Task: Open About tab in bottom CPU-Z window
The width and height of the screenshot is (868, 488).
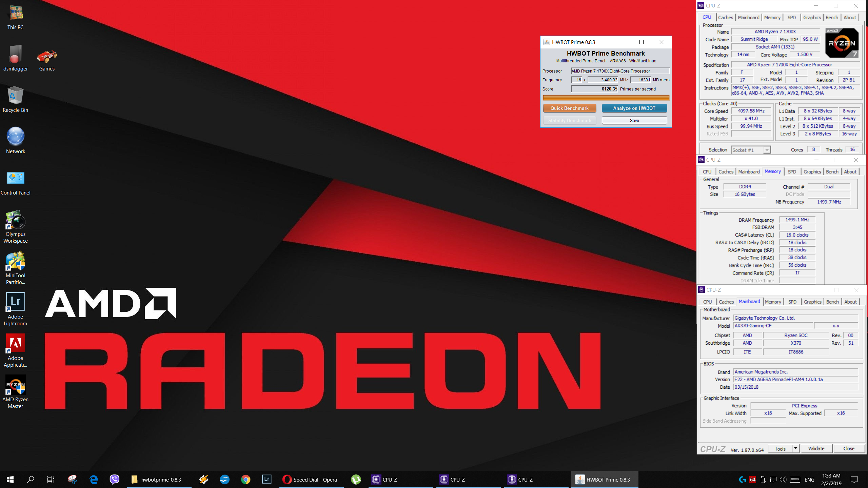Action: (850, 302)
